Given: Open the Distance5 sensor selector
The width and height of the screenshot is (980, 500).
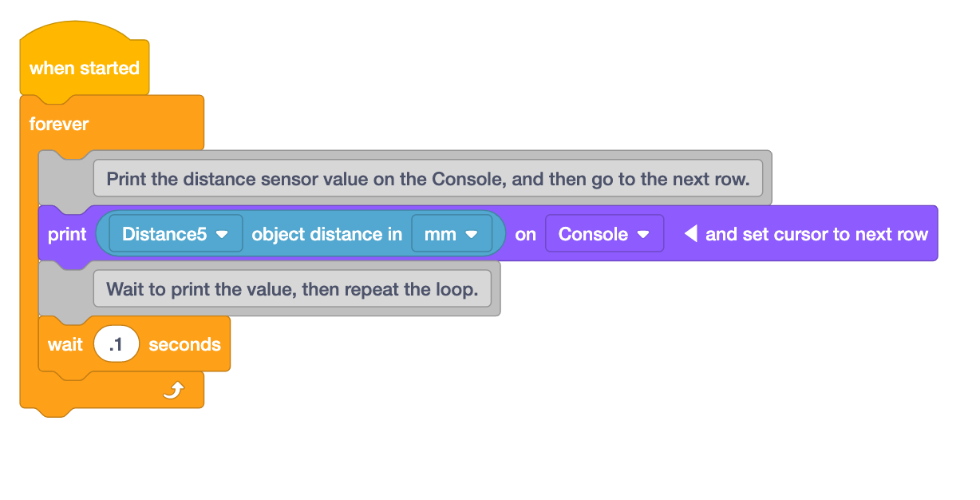Looking at the screenshot, I should click(x=175, y=233).
